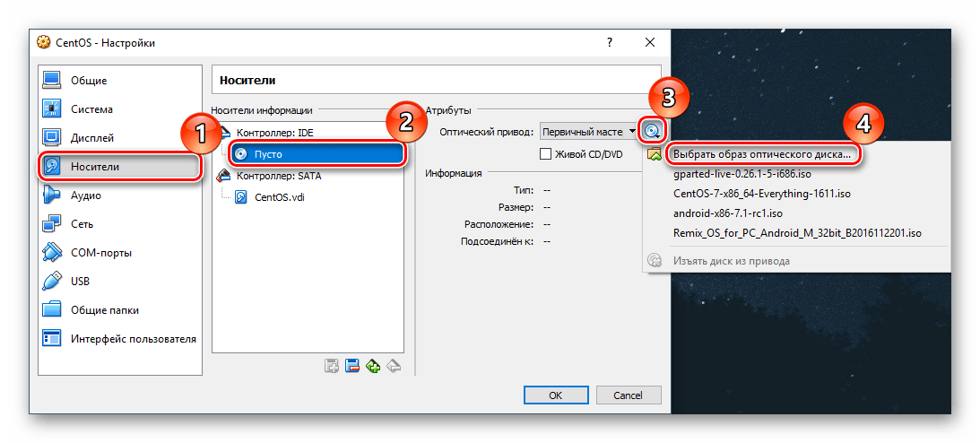This screenshot has width=980, height=443.
Task: Open the USB settings category
Action: click(x=120, y=282)
